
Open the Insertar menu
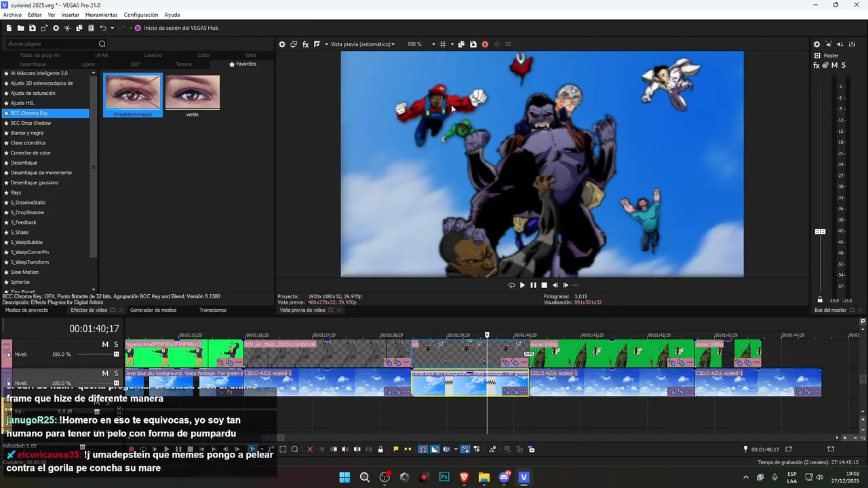tap(70, 15)
